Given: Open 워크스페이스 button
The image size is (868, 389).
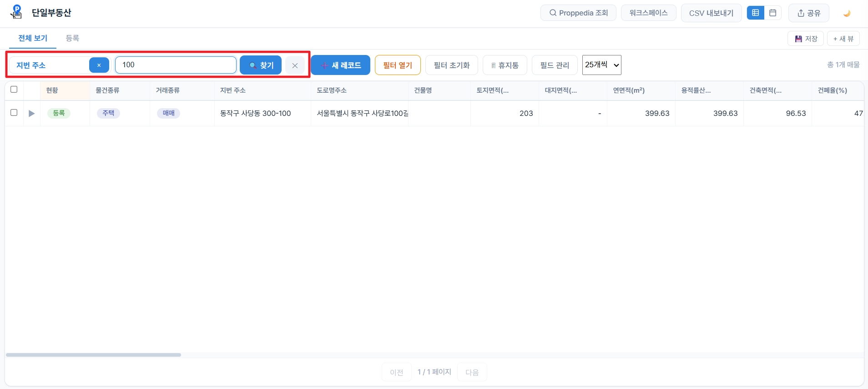Looking at the screenshot, I should [648, 13].
